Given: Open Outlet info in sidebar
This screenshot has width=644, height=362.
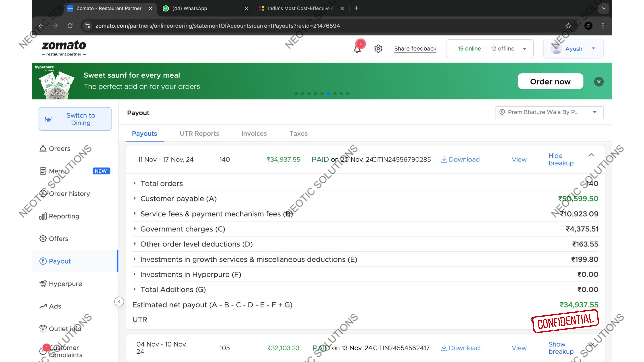Looking at the screenshot, I should (61, 329).
